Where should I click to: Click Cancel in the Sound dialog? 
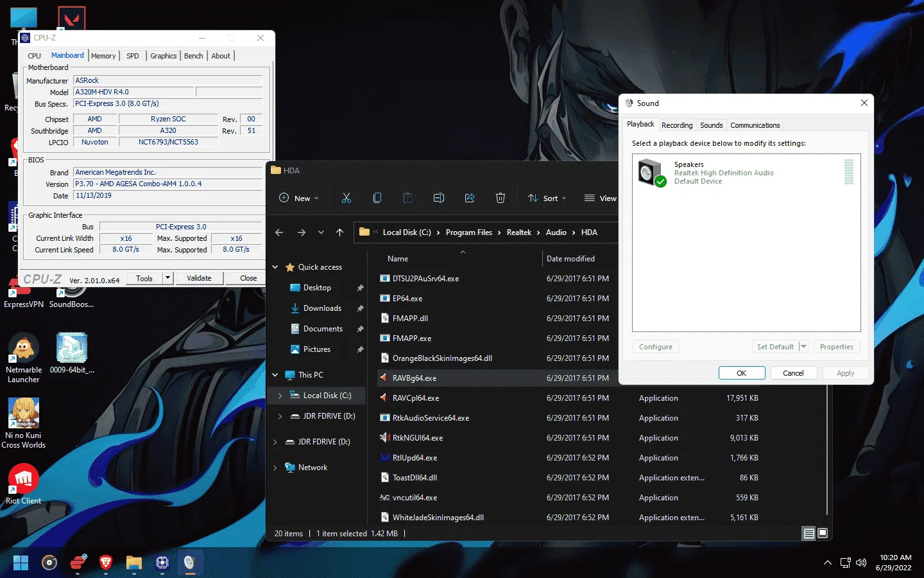[x=793, y=373]
